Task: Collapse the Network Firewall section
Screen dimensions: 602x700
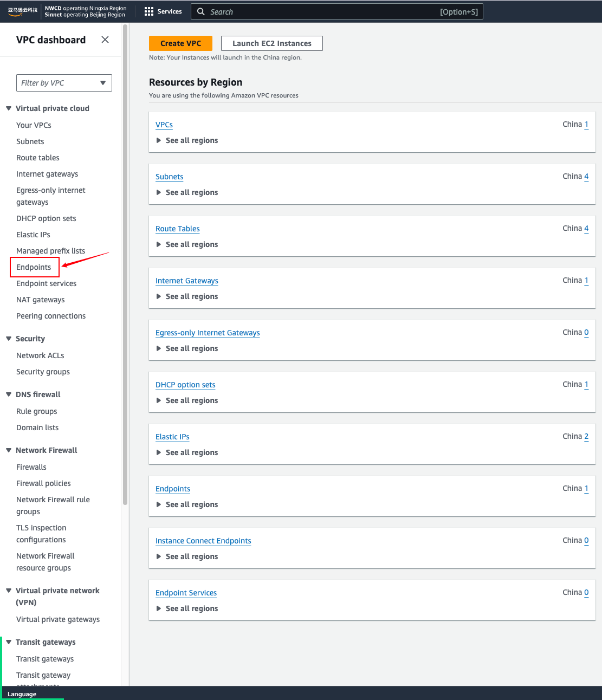Action: pos(9,450)
